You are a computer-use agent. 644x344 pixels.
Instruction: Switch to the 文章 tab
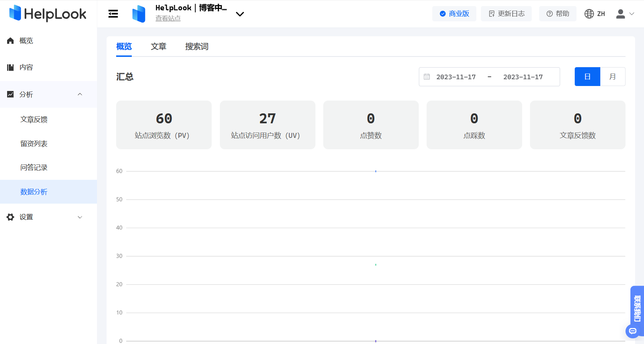158,47
